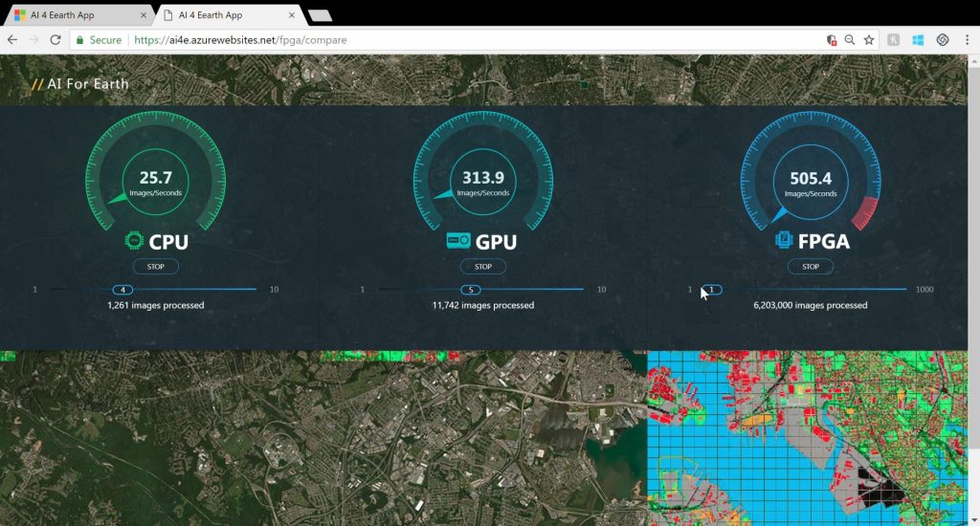Screen dimensions: 980x526
Task: Bookmark the page with the star icon
Action: point(869,40)
